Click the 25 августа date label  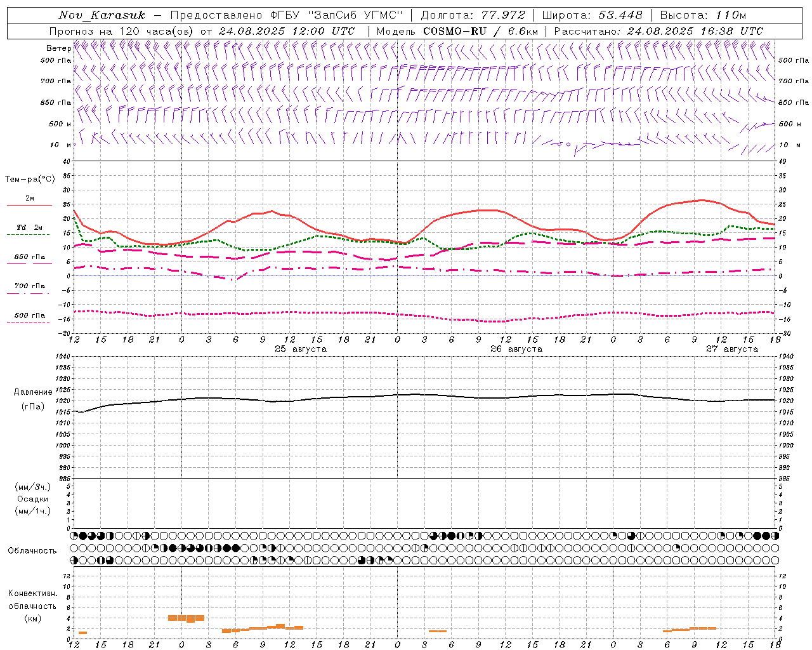click(x=301, y=349)
